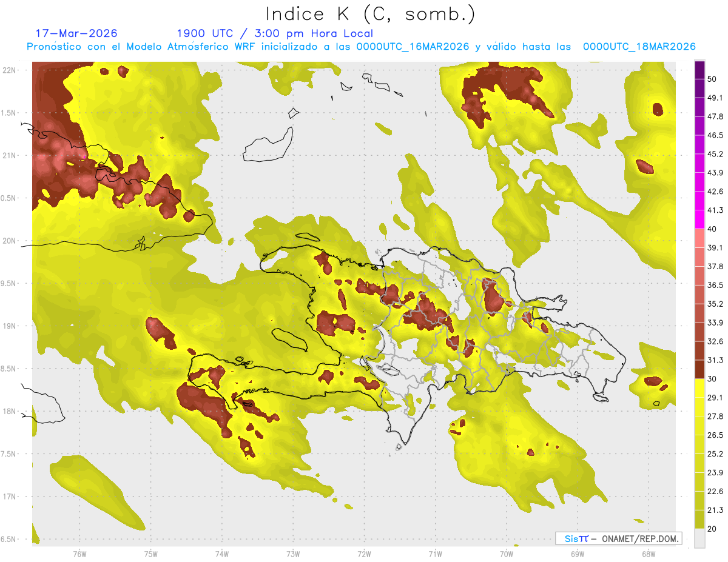Click the colorbar label "33.9"

click(x=715, y=323)
